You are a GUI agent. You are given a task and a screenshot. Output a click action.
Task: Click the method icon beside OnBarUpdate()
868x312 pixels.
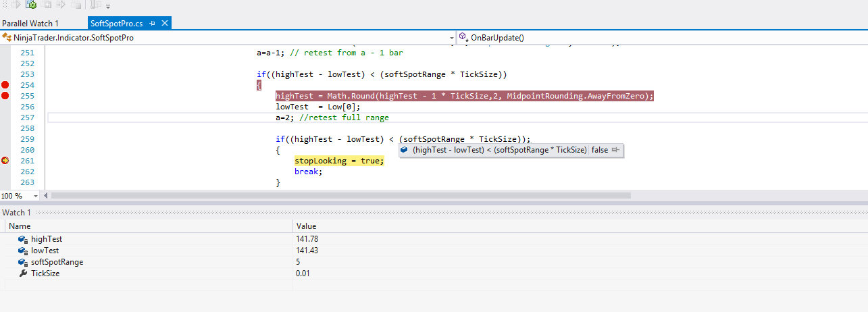(x=463, y=38)
